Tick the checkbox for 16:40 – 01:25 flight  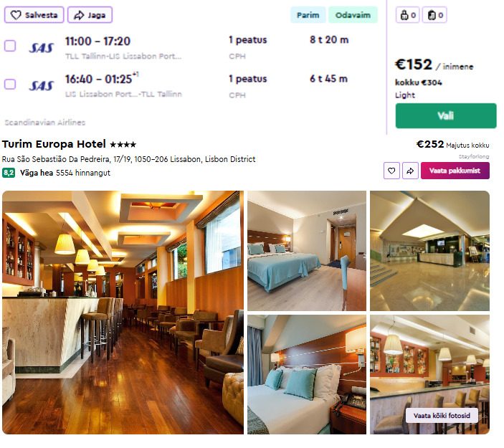[x=10, y=84]
